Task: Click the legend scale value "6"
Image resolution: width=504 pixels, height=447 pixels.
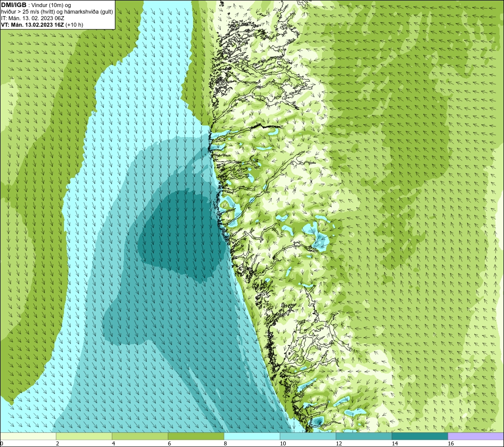Action: coord(169,443)
